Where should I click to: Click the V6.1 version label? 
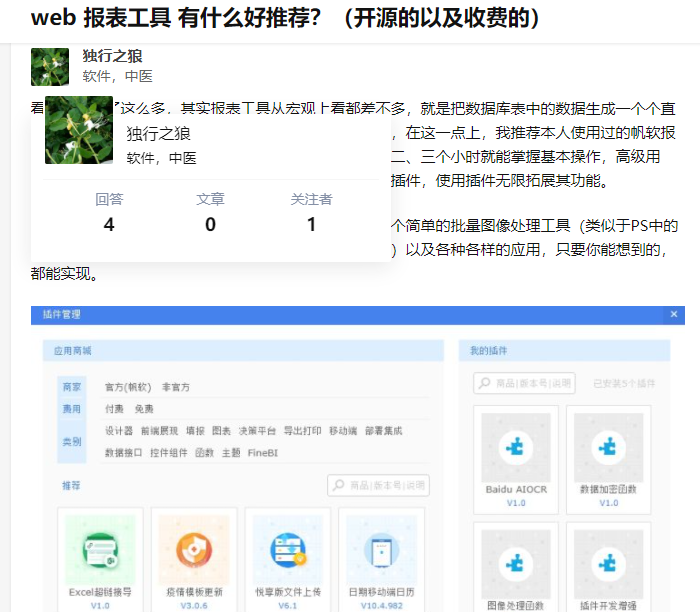point(288,605)
